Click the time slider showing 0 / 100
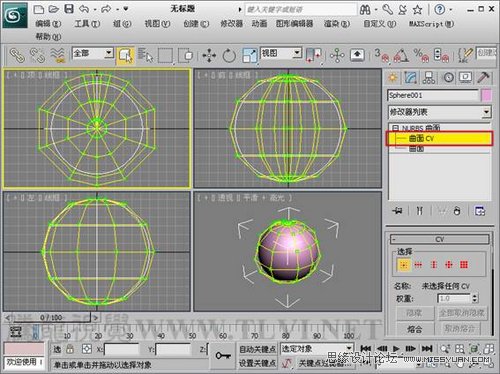The width and height of the screenshot is (500, 374). click(51, 318)
